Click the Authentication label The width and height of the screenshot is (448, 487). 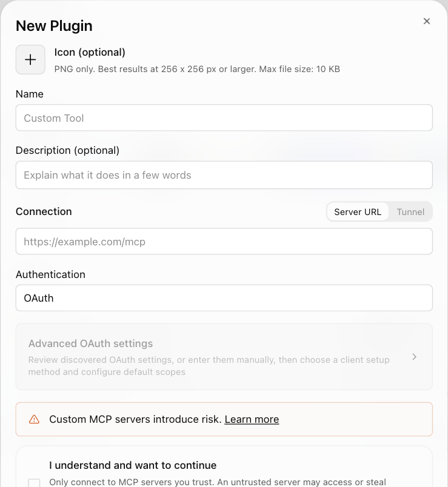(50, 274)
